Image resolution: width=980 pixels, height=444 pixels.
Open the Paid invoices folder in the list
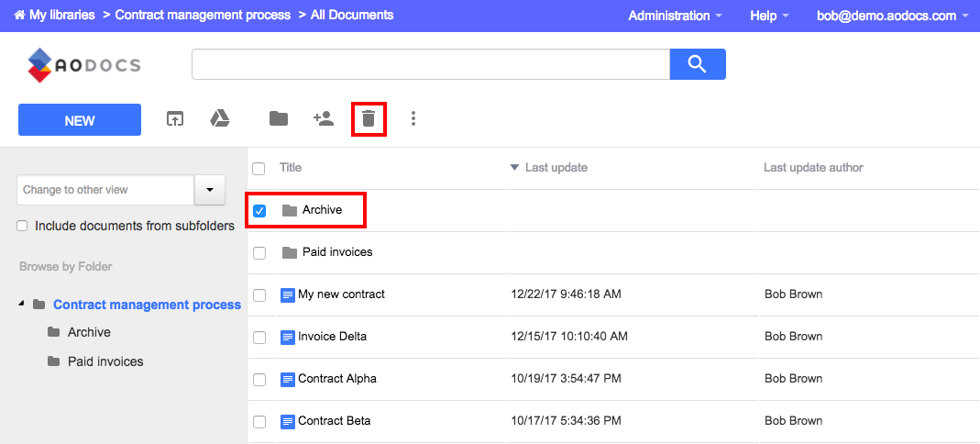coord(337,252)
